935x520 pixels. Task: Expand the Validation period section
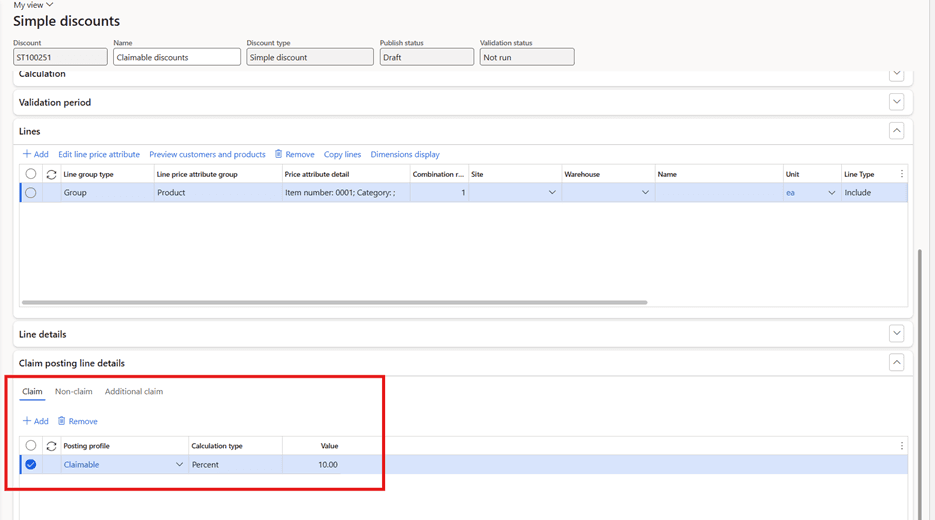point(896,102)
